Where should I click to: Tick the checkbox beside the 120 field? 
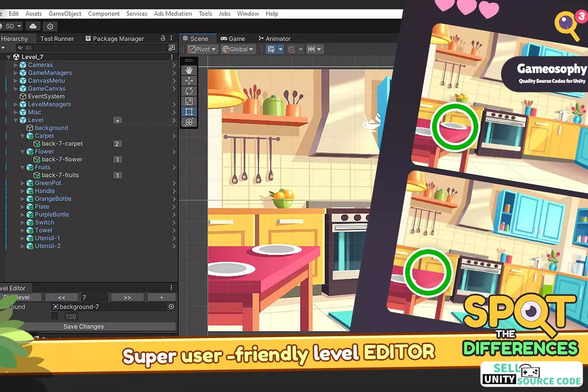click(55, 317)
